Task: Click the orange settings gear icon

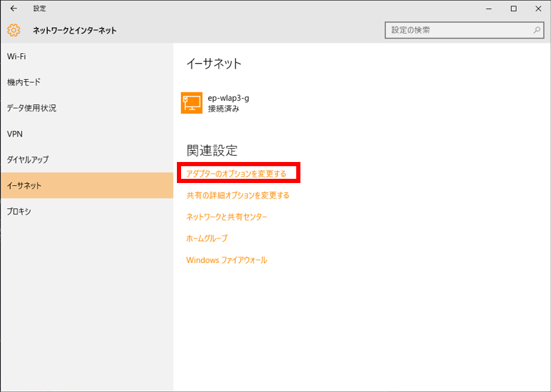Action: pyautogui.click(x=14, y=30)
